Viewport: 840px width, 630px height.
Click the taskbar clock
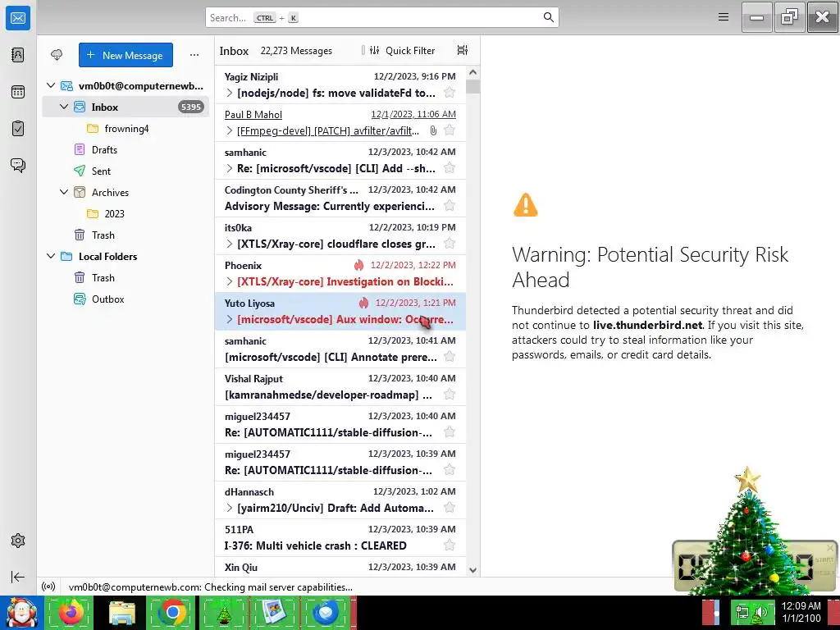(x=801, y=612)
